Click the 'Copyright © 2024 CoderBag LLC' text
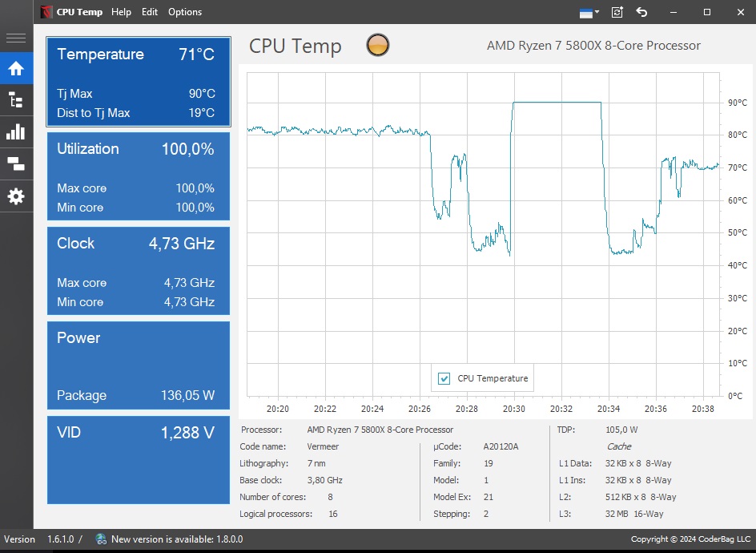Screen dimensions: 756x553 coord(690,539)
